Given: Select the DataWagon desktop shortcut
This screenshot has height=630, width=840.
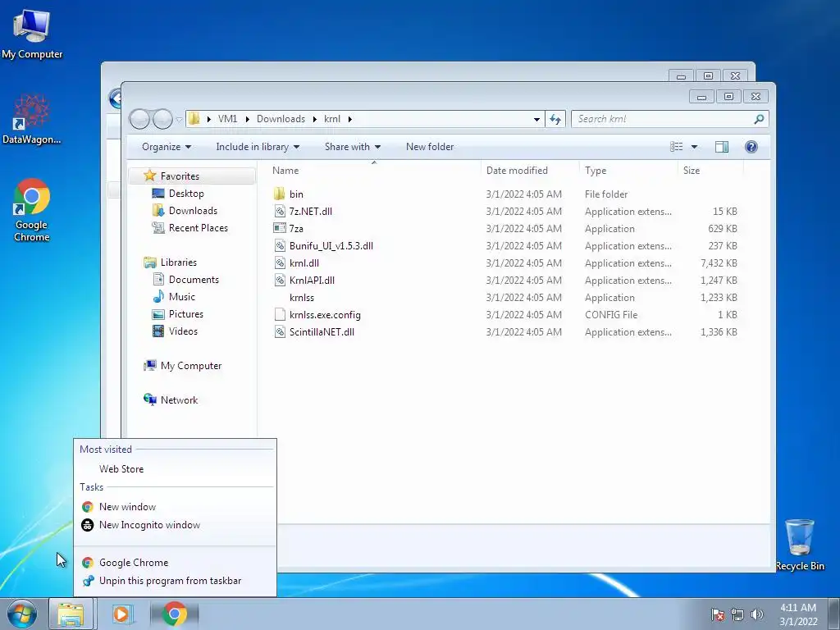Looking at the screenshot, I should (x=32, y=120).
